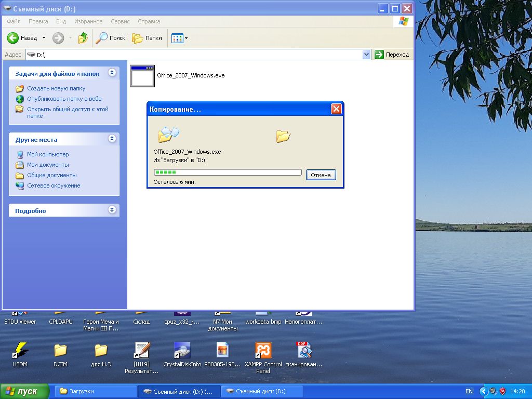Screen dimensions: 532x399
Task: Select the Office_2007_Windows.exe file icon
Action: (x=142, y=76)
